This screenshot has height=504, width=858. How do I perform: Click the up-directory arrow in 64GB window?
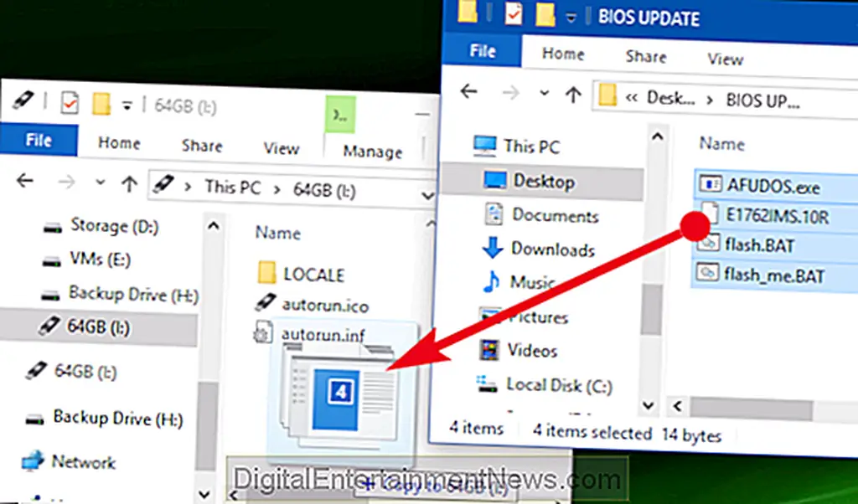pos(129,182)
